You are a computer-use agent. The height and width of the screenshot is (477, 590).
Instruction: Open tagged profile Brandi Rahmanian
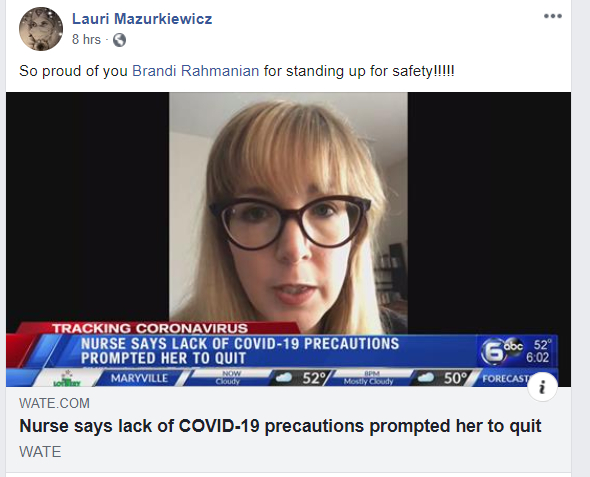pos(195,71)
